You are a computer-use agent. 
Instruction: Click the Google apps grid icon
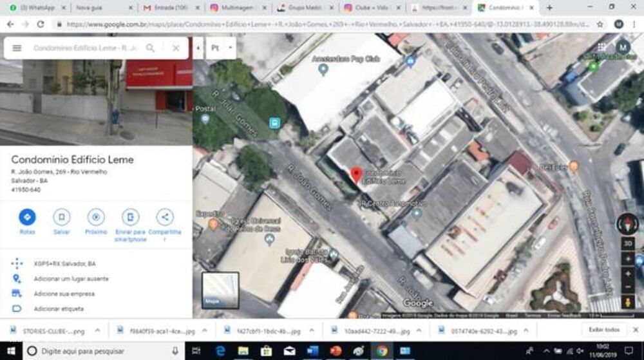point(601,47)
